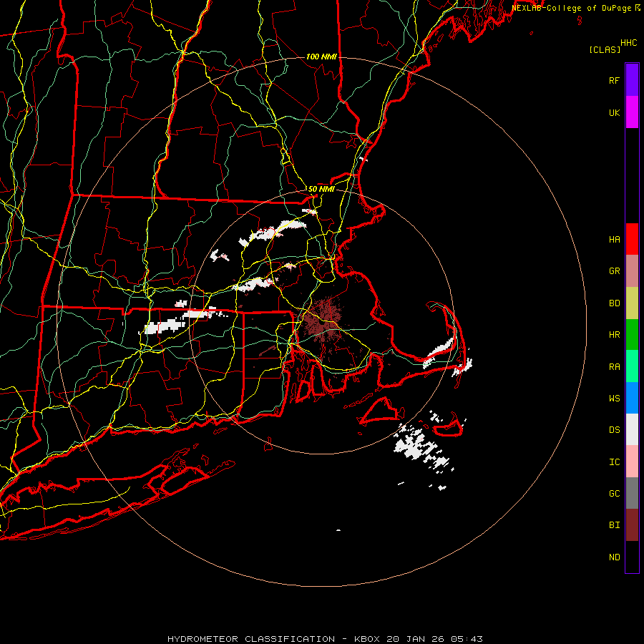Image resolution: width=644 pixels, height=644 pixels.
Task: Select the BD yellow legend swatch
Action: [632, 303]
